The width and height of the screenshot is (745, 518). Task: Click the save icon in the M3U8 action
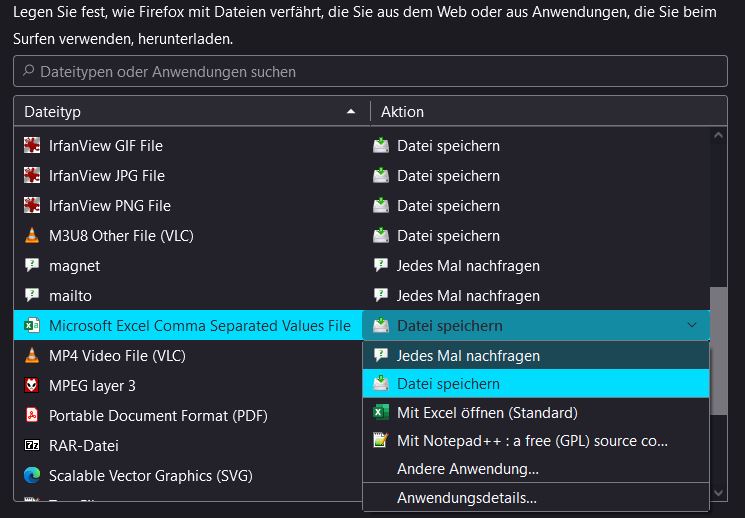pyautogui.click(x=381, y=235)
